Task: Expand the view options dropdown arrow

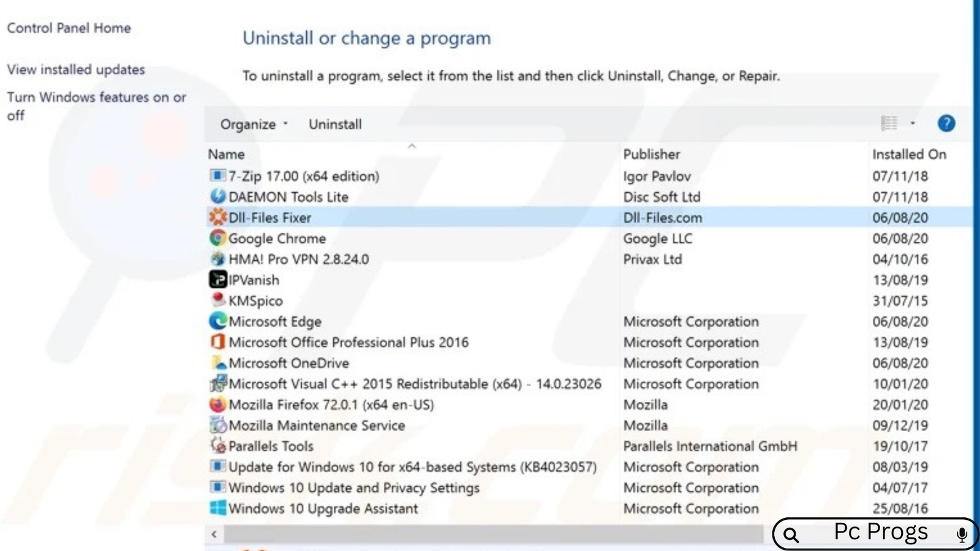Action: pos(913,123)
